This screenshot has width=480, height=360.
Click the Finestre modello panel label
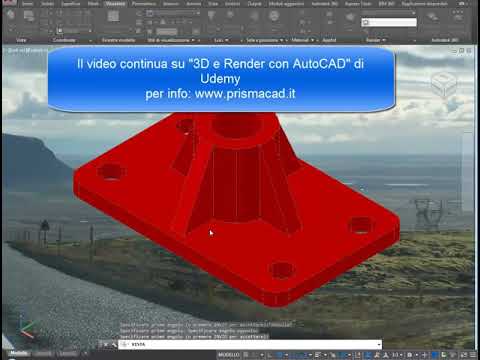118,40
